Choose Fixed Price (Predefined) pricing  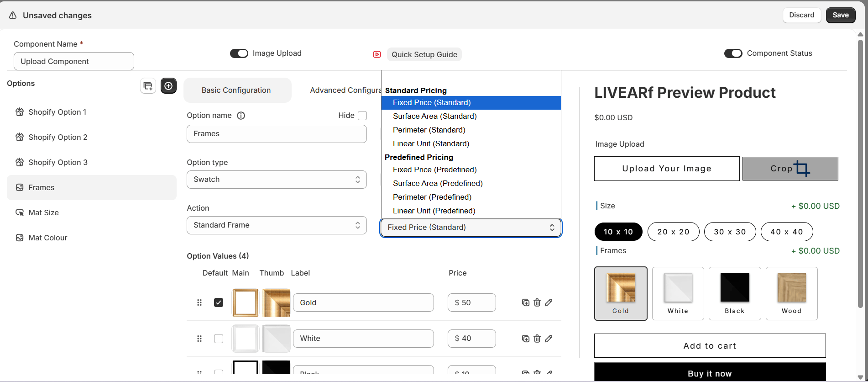471,170
